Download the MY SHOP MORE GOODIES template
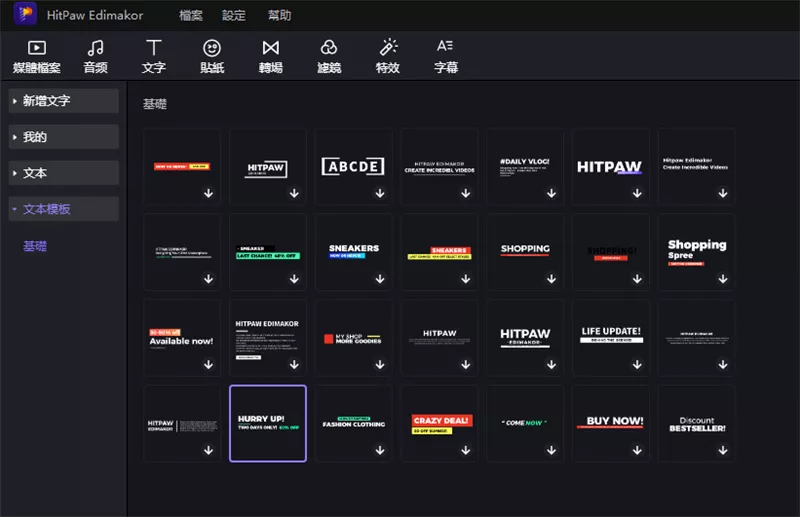 pyautogui.click(x=380, y=365)
